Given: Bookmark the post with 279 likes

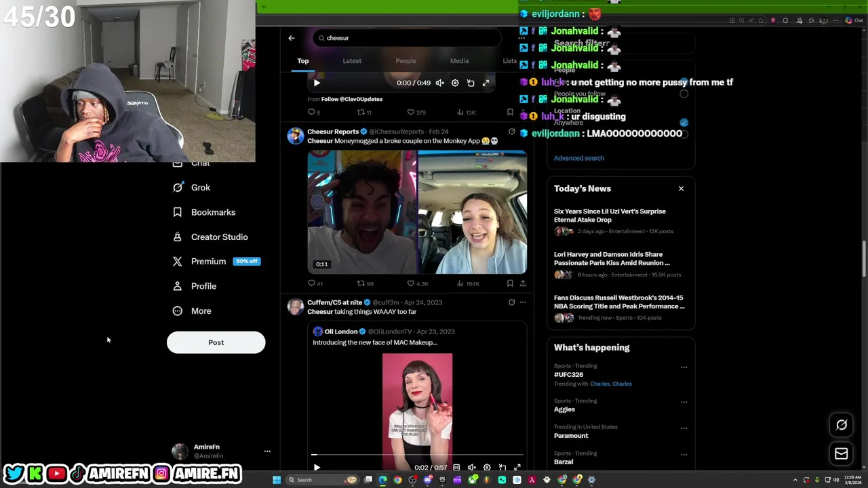Looking at the screenshot, I should click(510, 112).
